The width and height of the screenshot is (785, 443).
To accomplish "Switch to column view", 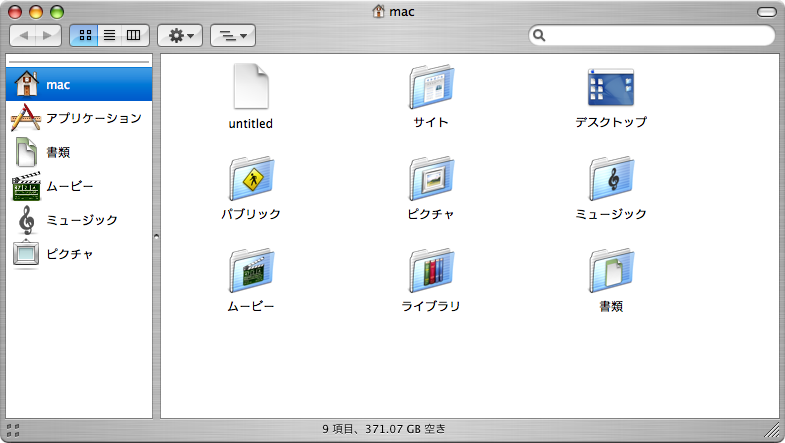I will tap(135, 36).
